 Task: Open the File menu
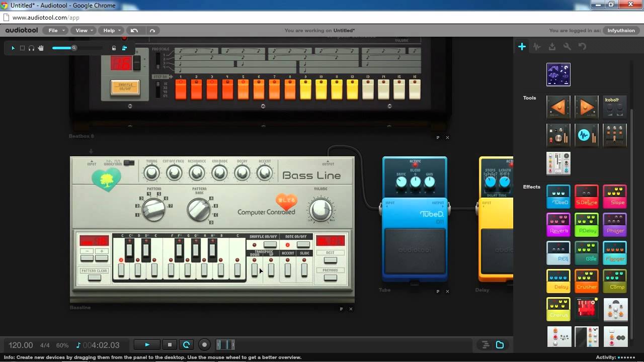click(x=55, y=30)
